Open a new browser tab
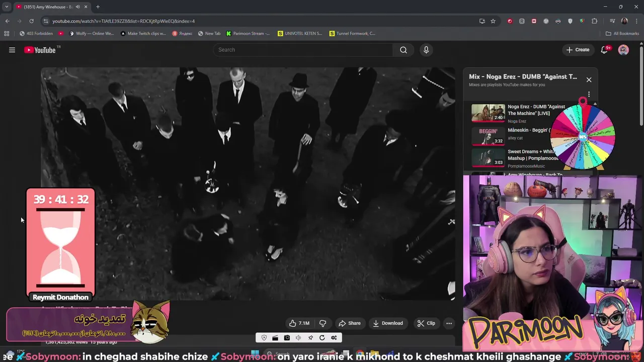The image size is (644, 362). coord(98,7)
